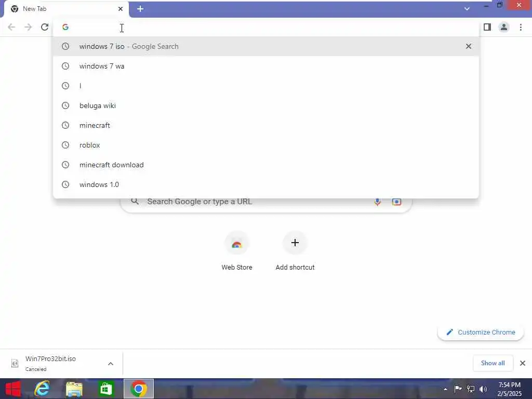
Task: Toggle the side panel icon
Action: 487,27
